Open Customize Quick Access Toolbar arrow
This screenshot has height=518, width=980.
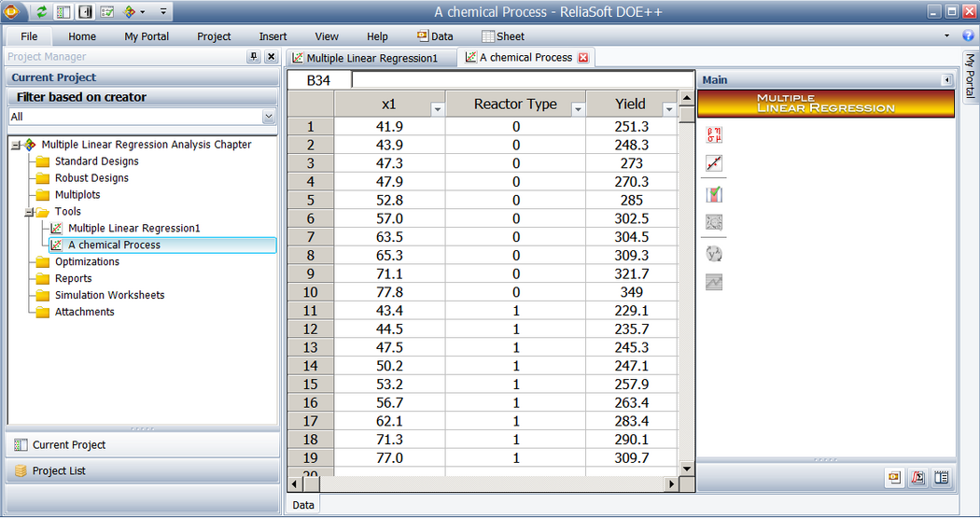coord(163,12)
